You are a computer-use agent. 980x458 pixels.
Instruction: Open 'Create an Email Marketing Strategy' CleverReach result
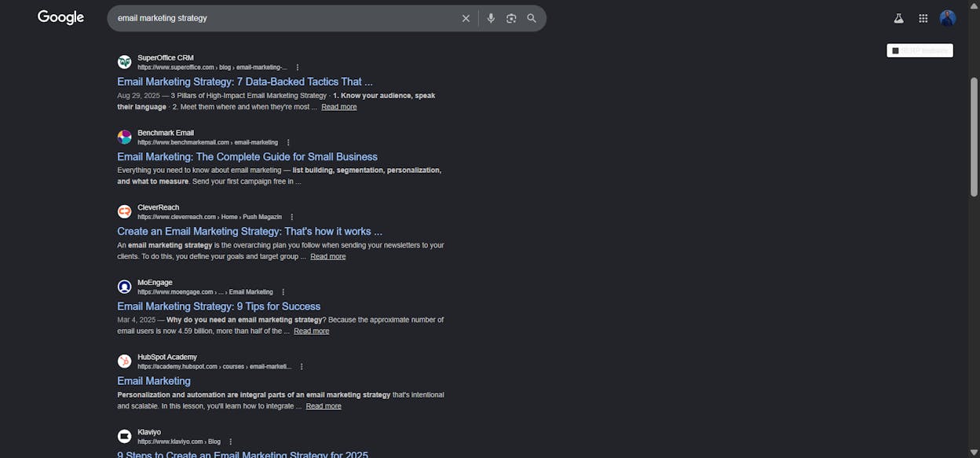(250, 232)
